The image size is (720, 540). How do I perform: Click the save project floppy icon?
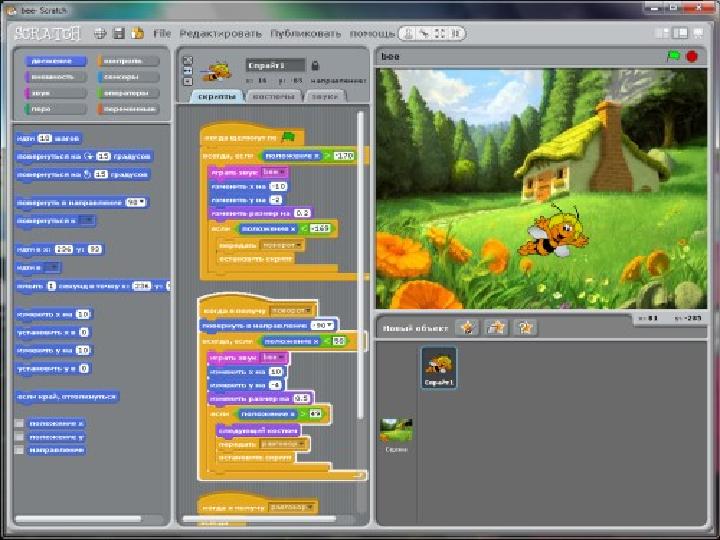pos(119,33)
